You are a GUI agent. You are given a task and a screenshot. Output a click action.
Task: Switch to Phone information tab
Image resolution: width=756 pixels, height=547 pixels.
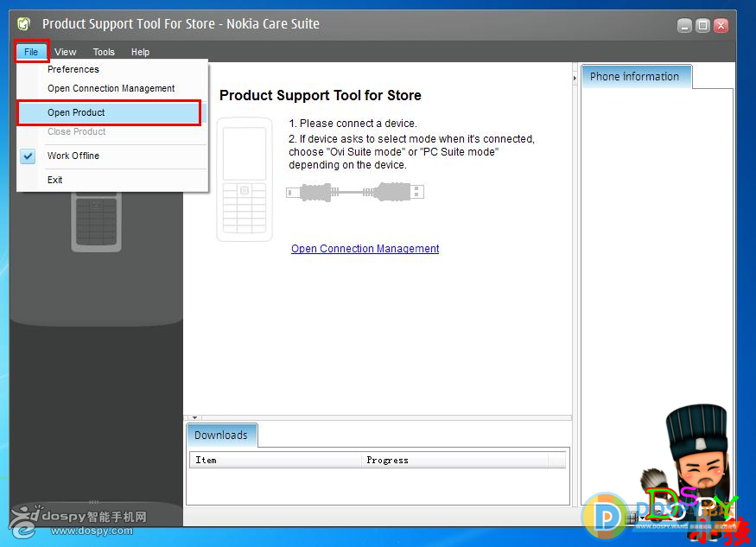(636, 77)
